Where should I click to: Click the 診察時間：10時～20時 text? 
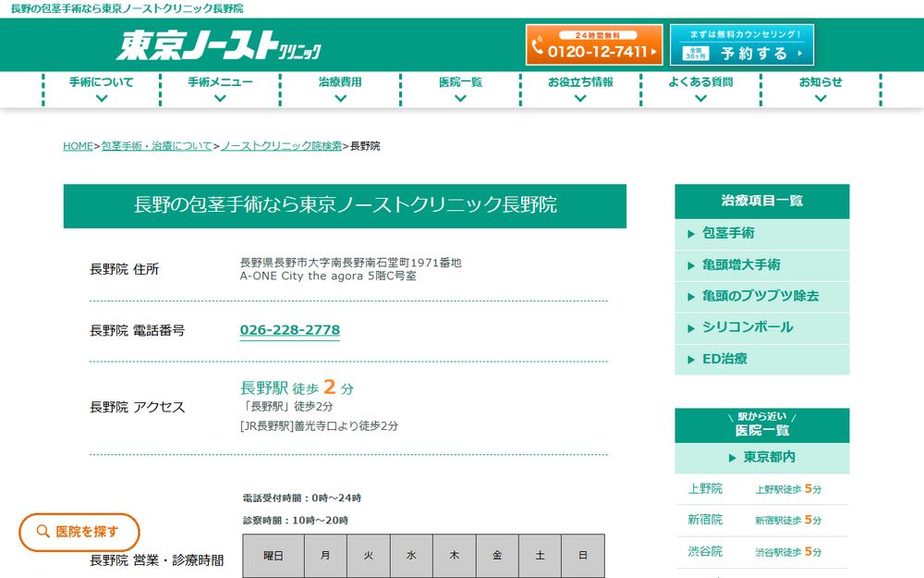click(296, 521)
